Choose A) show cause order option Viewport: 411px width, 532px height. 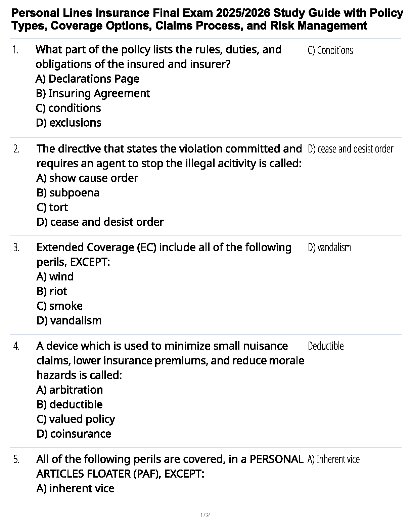click(x=87, y=178)
